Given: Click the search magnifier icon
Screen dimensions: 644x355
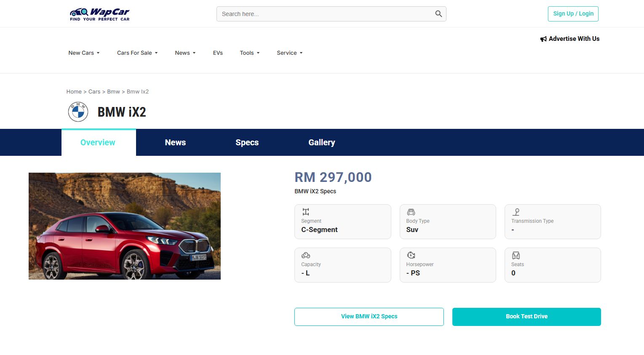Looking at the screenshot, I should 438,13.
